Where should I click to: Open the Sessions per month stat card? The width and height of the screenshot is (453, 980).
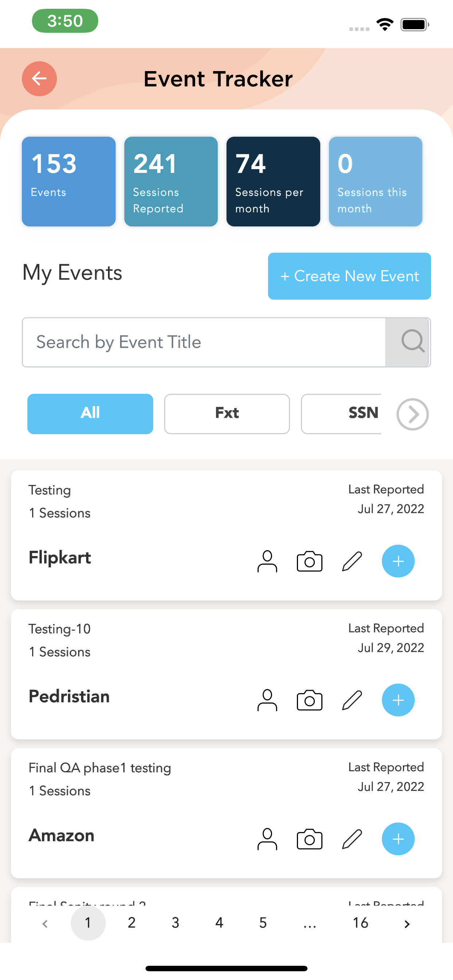[273, 182]
